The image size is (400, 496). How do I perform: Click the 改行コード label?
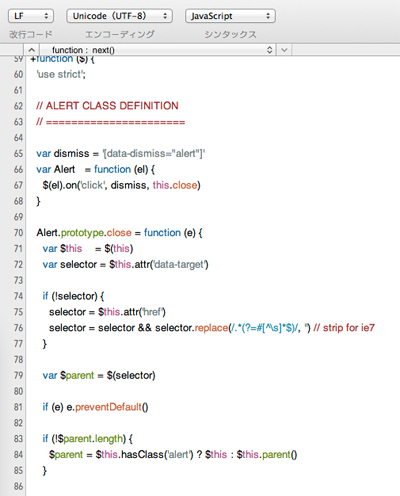point(31,34)
